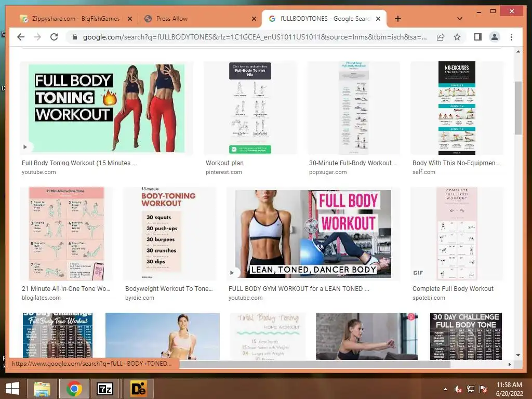Click the Bodyweight Workout To Tone title
Image resolution: width=532 pixels, height=399 pixels.
[169, 289]
